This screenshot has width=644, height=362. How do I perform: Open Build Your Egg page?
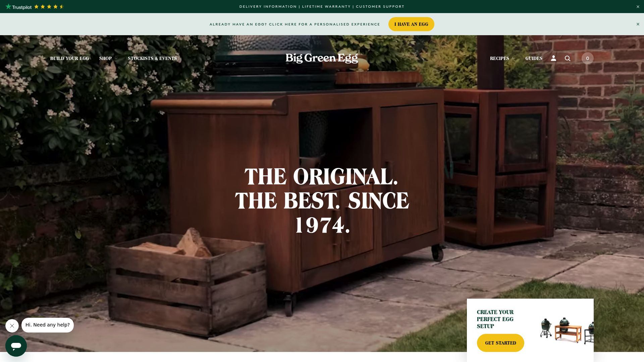(69, 58)
